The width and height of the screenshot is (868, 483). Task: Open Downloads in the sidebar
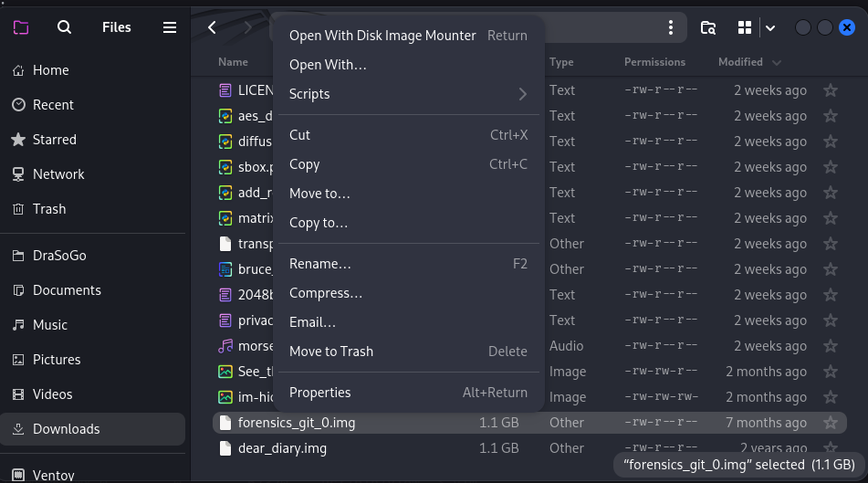click(x=92, y=429)
